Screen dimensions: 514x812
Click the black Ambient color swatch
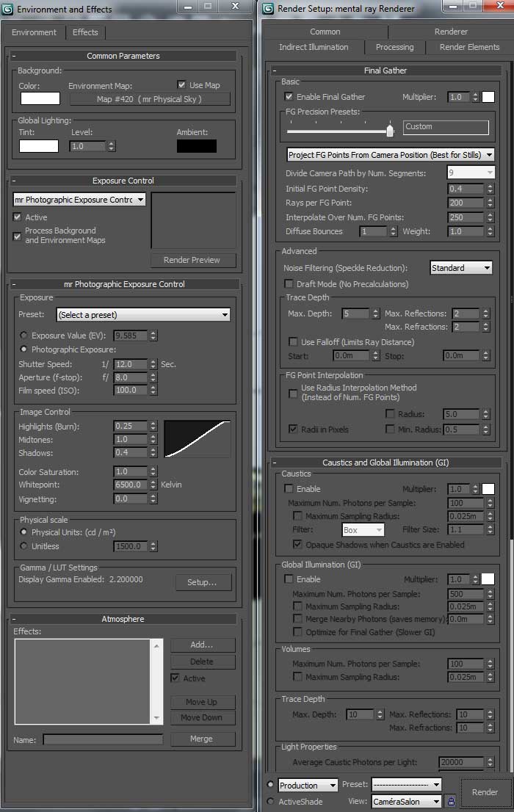tap(197, 146)
